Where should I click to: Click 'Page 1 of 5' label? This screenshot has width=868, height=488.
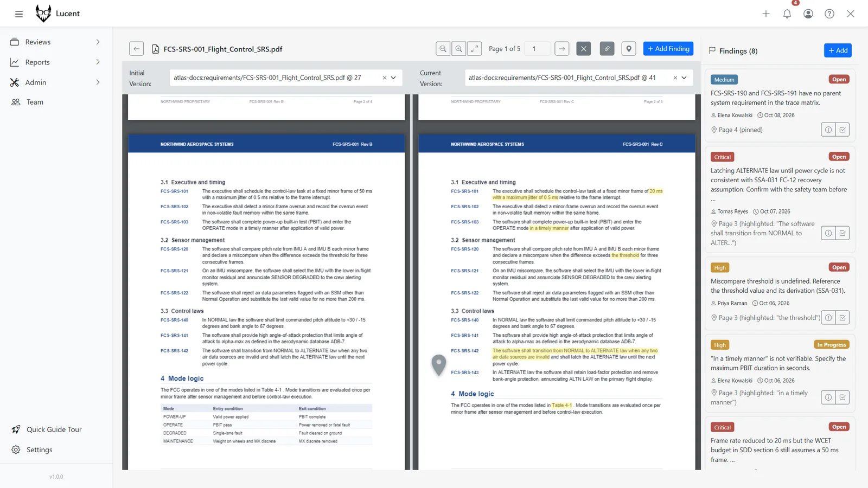(505, 49)
